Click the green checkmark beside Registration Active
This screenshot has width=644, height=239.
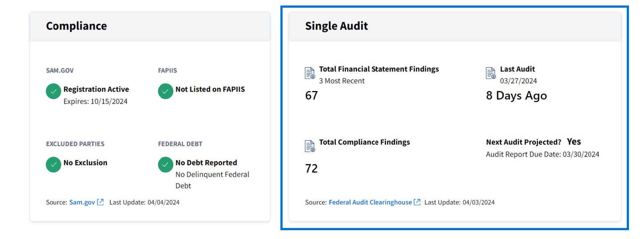point(53,92)
